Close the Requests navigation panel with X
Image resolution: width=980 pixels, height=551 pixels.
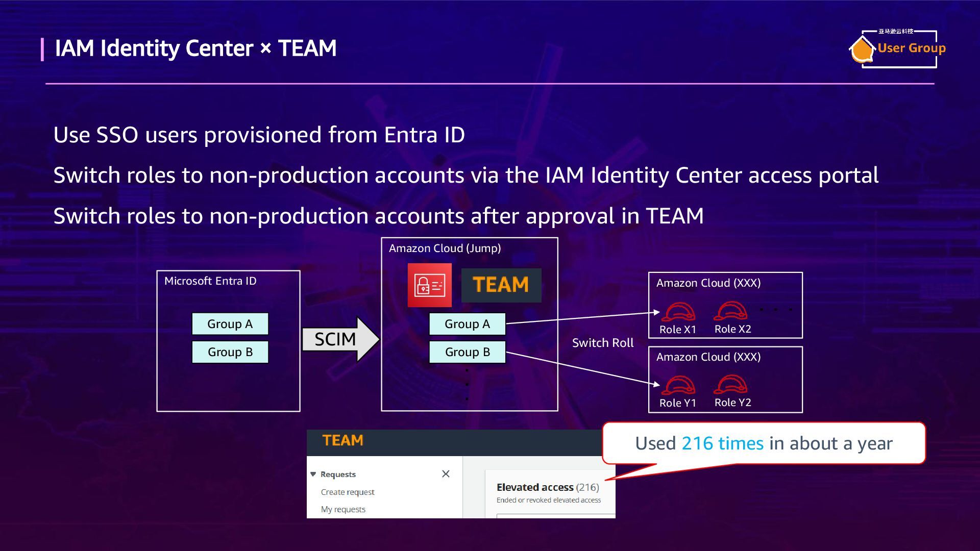pyautogui.click(x=446, y=474)
